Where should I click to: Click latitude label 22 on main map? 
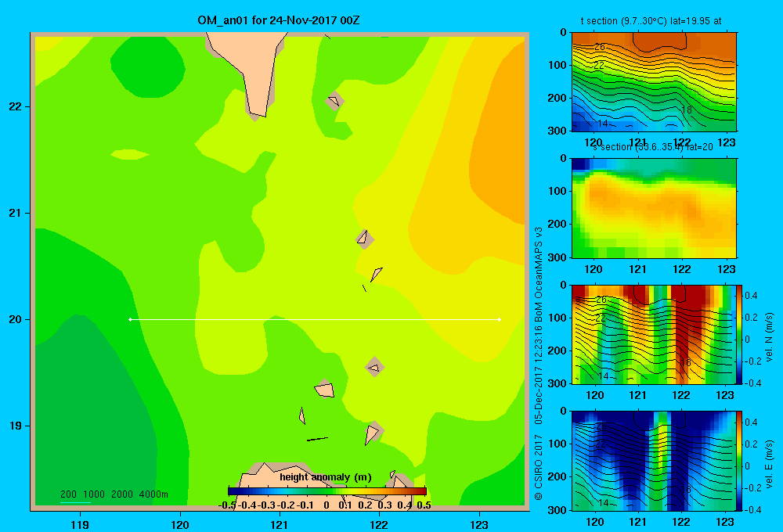coord(15,106)
